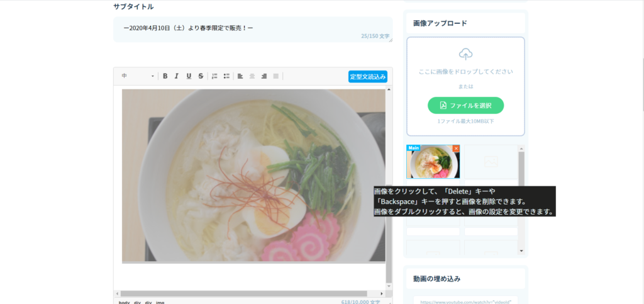The image size is (644, 304).
Task: Click the YouTube video URL input field
Action: (x=465, y=301)
